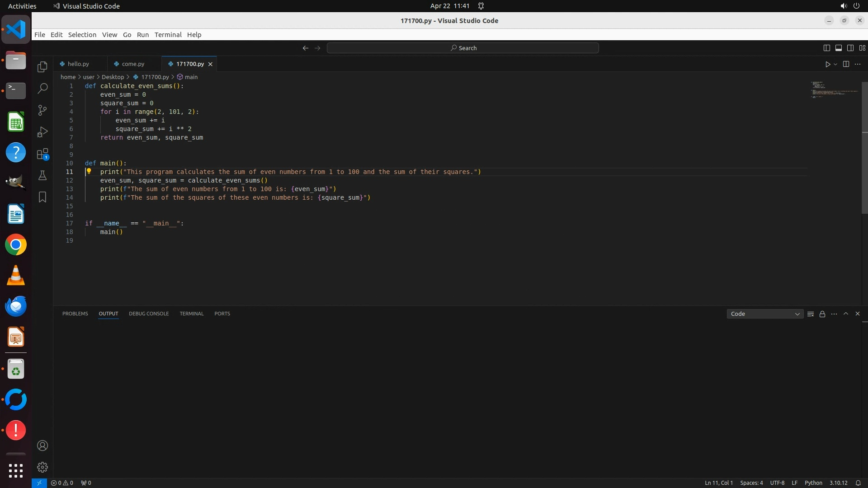This screenshot has width=868, height=488.
Task: Click the Search command center field
Action: 462,48
